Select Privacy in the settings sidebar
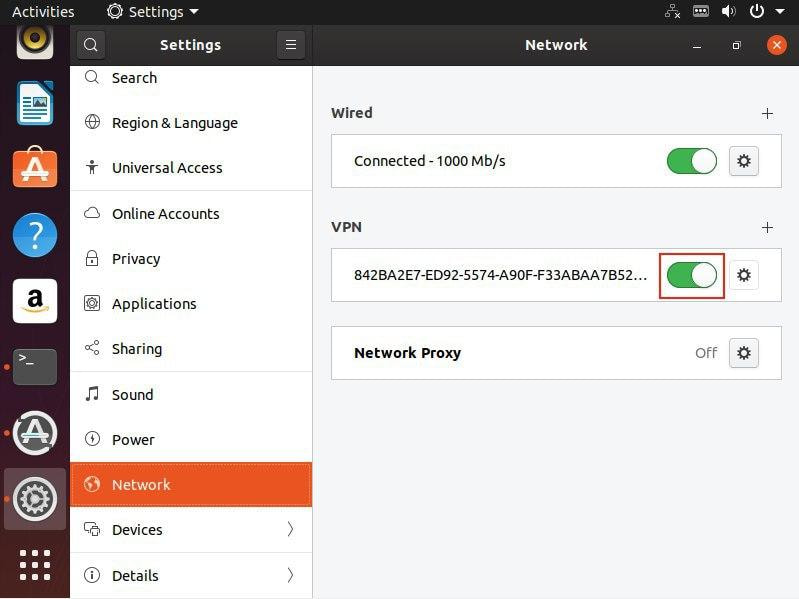The image size is (799, 599). point(136,259)
